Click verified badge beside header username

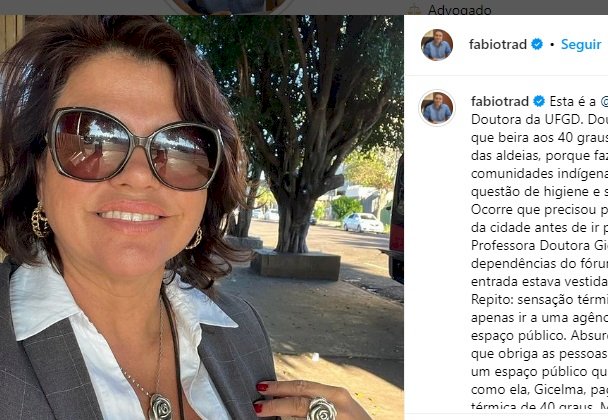pos(537,44)
